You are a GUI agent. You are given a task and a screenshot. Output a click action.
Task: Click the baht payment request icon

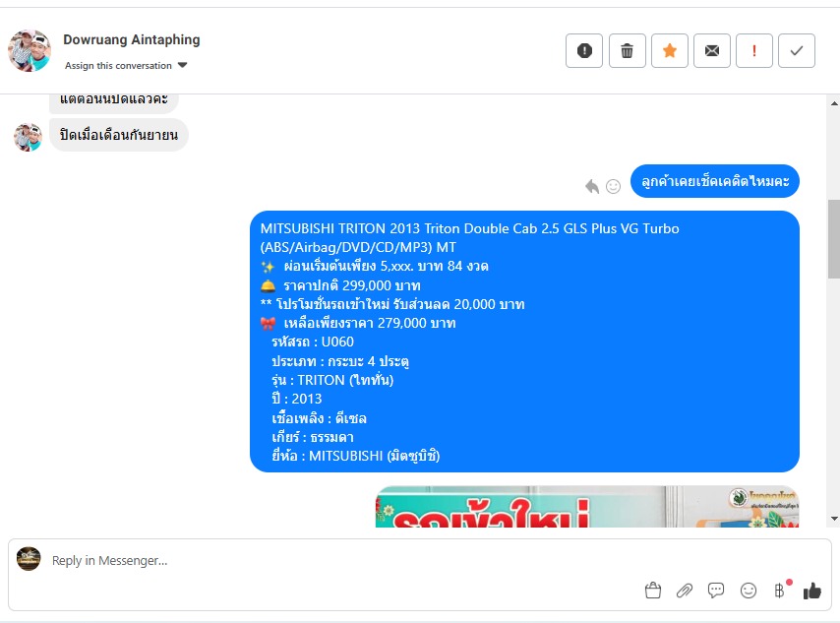(x=780, y=590)
